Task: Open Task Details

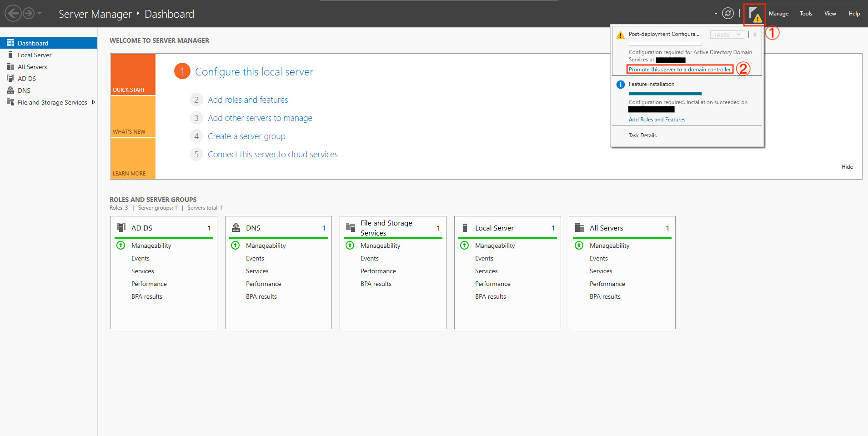Action: click(x=642, y=135)
